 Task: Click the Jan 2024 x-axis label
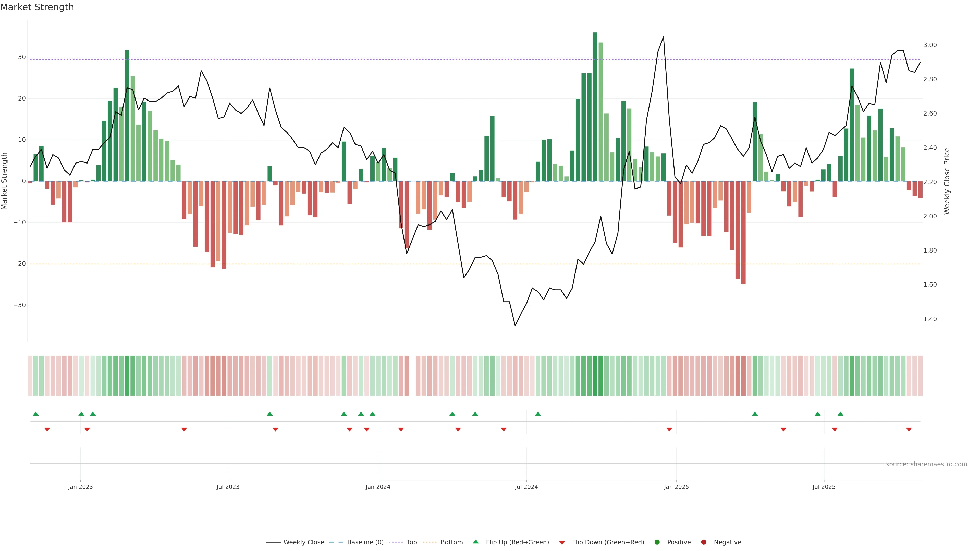(378, 487)
